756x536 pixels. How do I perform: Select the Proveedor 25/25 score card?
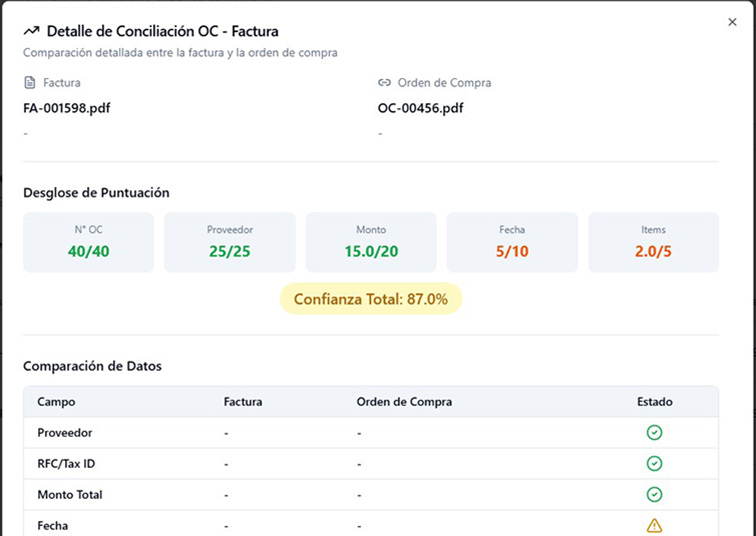tap(230, 242)
